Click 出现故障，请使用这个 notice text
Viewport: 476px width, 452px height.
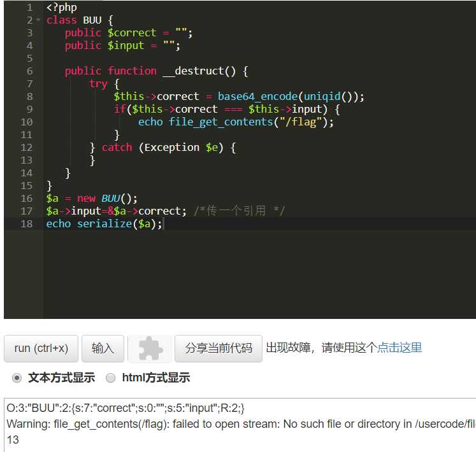(x=322, y=348)
